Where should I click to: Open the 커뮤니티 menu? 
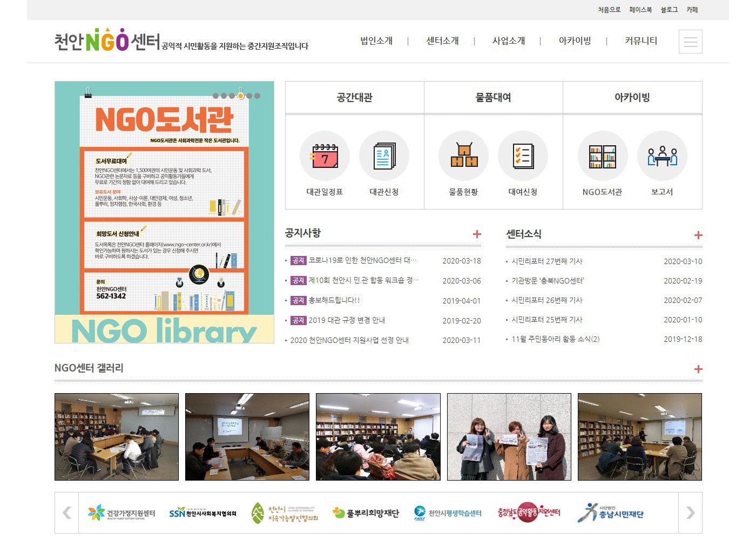point(640,41)
